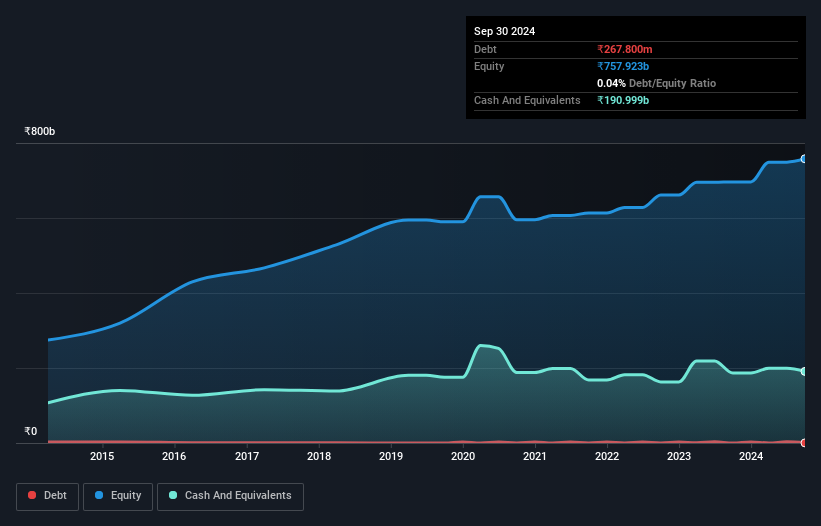
Task: Toggle the Equity series in legend
Action: point(117,495)
